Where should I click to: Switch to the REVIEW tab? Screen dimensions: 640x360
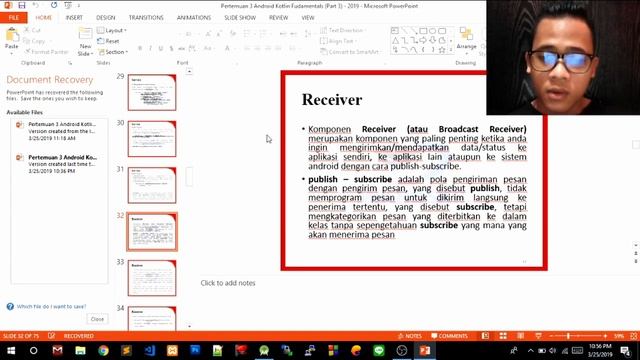coord(278,18)
